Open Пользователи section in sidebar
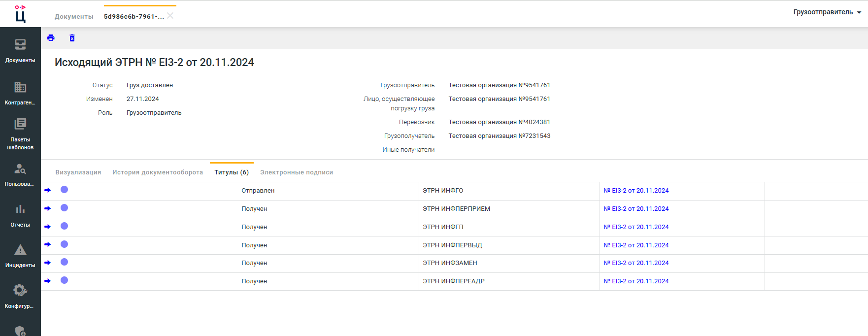This screenshot has width=868, height=336. (x=20, y=175)
